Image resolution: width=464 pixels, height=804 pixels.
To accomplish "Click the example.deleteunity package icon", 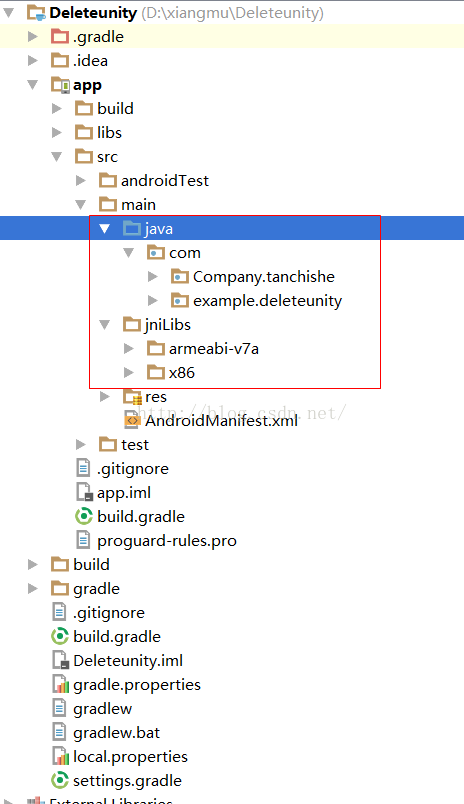I will [179, 300].
